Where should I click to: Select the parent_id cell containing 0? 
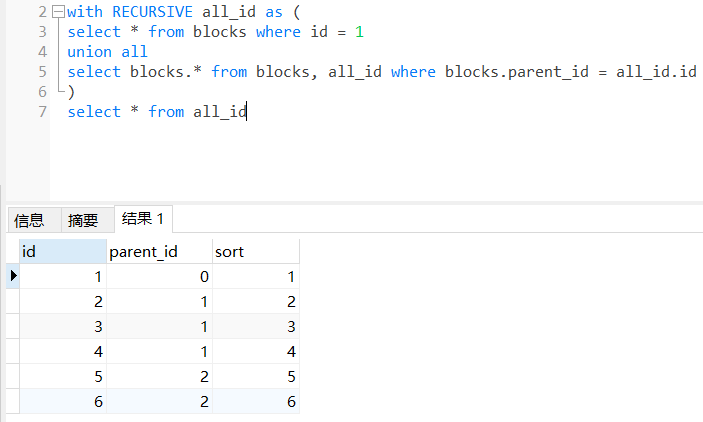(159, 276)
